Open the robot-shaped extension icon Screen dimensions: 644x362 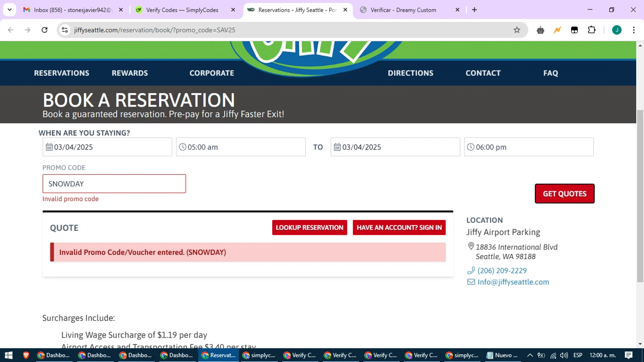coord(541,30)
